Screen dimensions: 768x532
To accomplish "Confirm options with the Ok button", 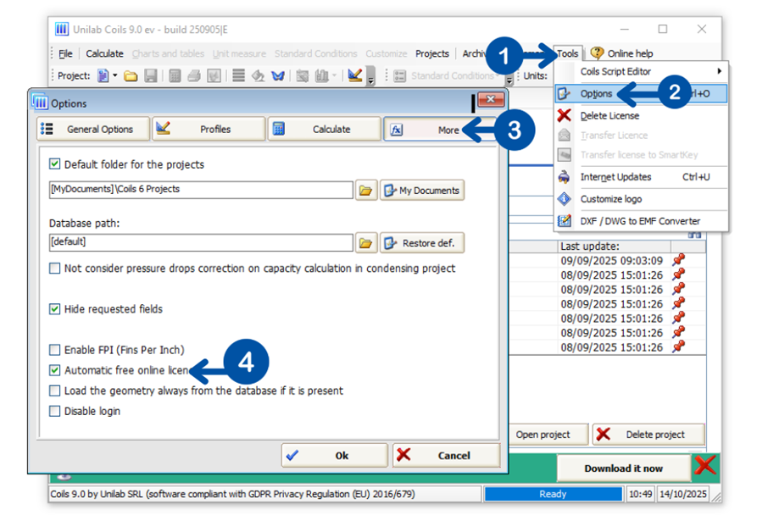I will (335, 456).
